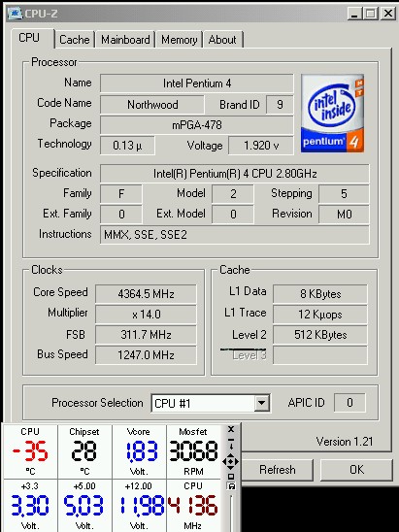This screenshot has height=532, width=399.
Task: Click the Family value 'F'
Action: tap(121, 194)
